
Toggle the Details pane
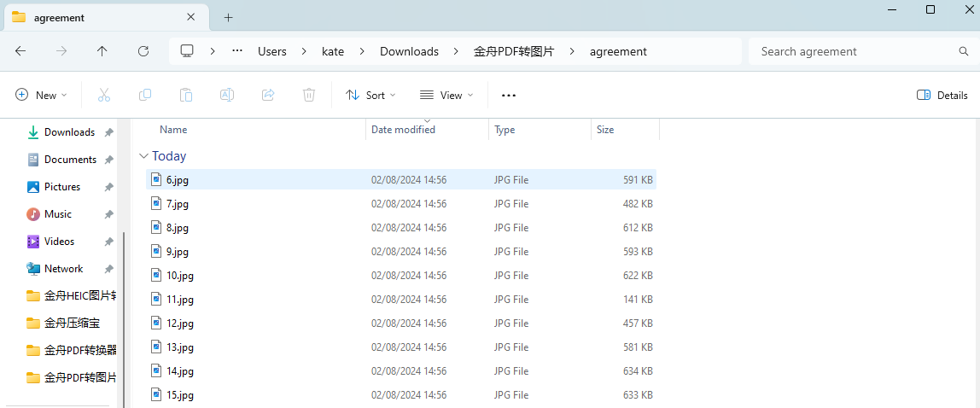coord(942,96)
